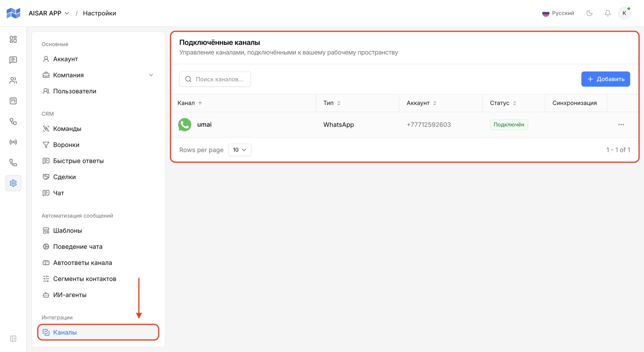Image resolution: width=644 pixels, height=352 pixels.
Task: Open Сегменты контактов settings
Action: 98,279
